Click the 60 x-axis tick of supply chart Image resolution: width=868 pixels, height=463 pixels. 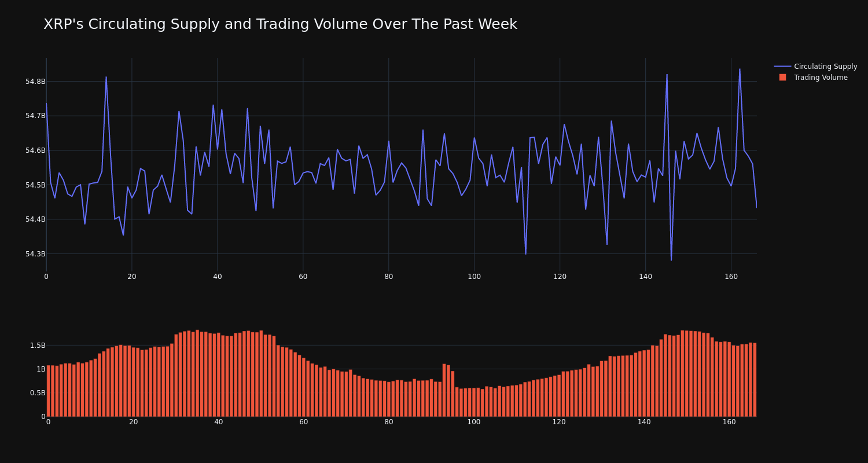[303, 277]
